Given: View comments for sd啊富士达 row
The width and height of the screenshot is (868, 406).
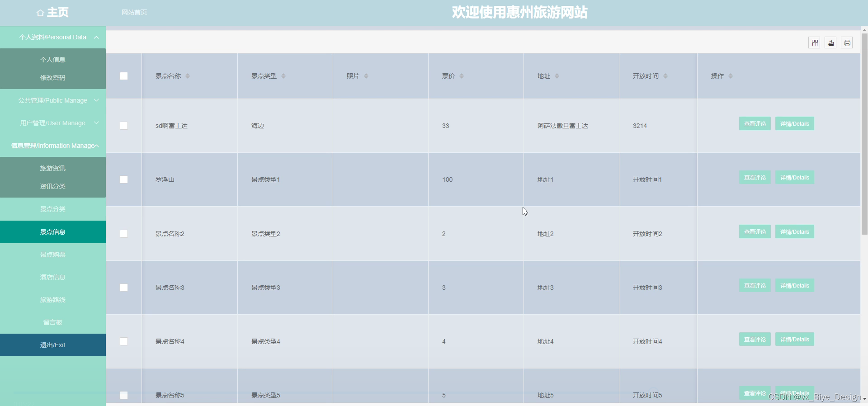Looking at the screenshot, I should (755, 124).
